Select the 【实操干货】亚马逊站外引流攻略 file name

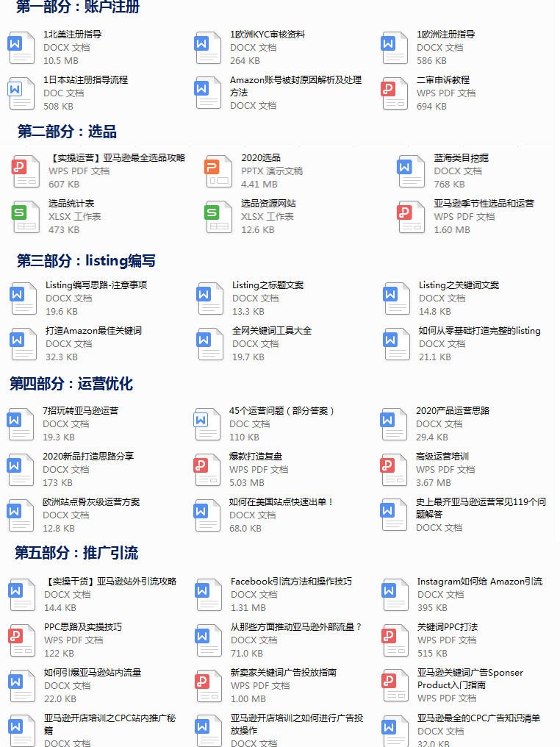click(x=110, y=582)
